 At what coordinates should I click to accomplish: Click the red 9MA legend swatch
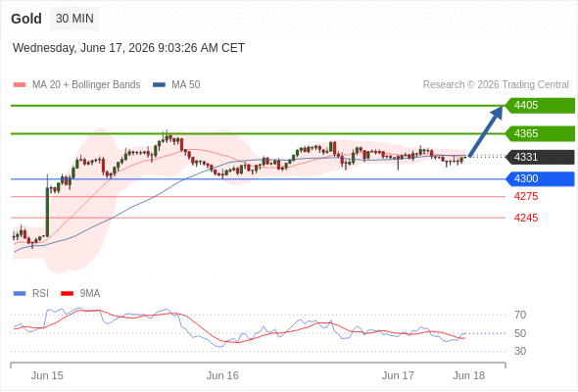click(67, 294)
